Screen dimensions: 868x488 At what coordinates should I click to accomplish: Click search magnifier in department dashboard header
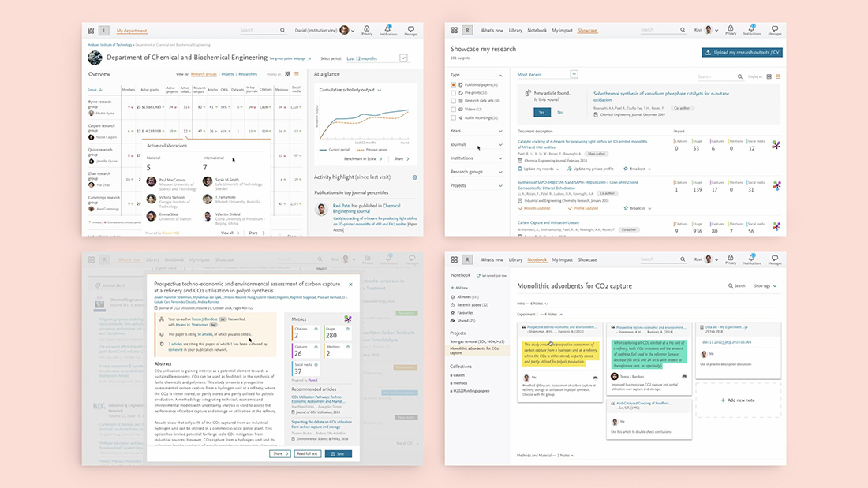click(282, 31)
